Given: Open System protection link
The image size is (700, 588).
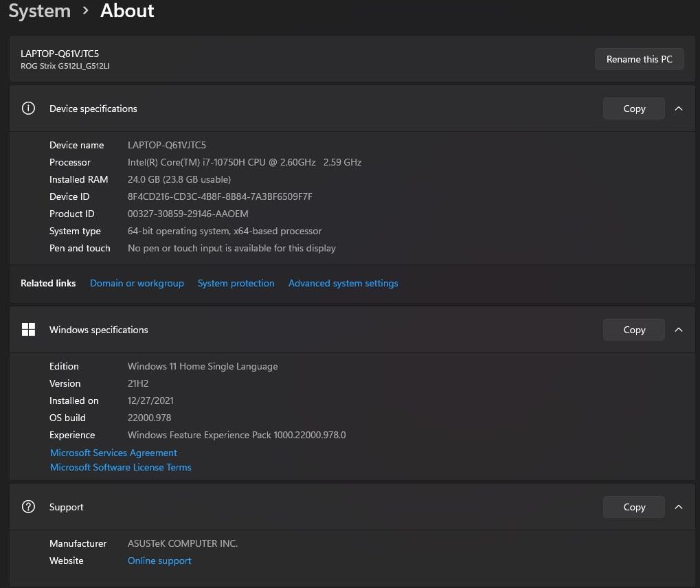Looking at the screenshot, I should [x=236, y=283].
